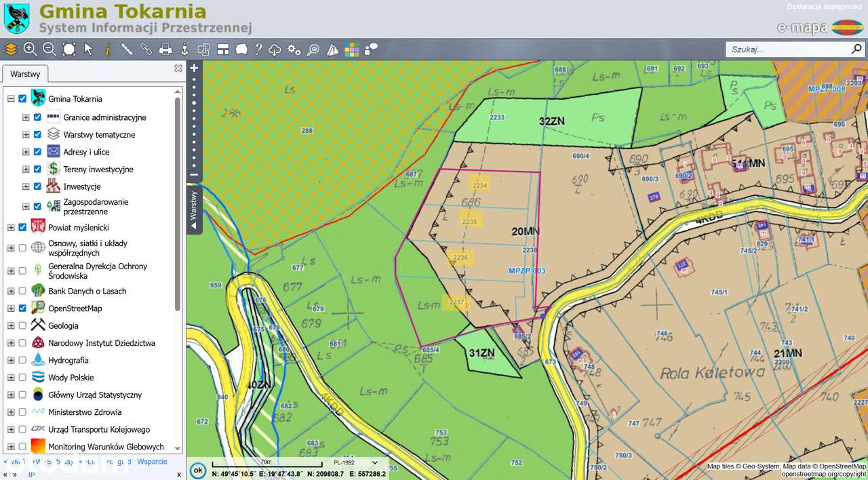
Task: Open the colorful grid palette tool
Action: coord(351,49)
